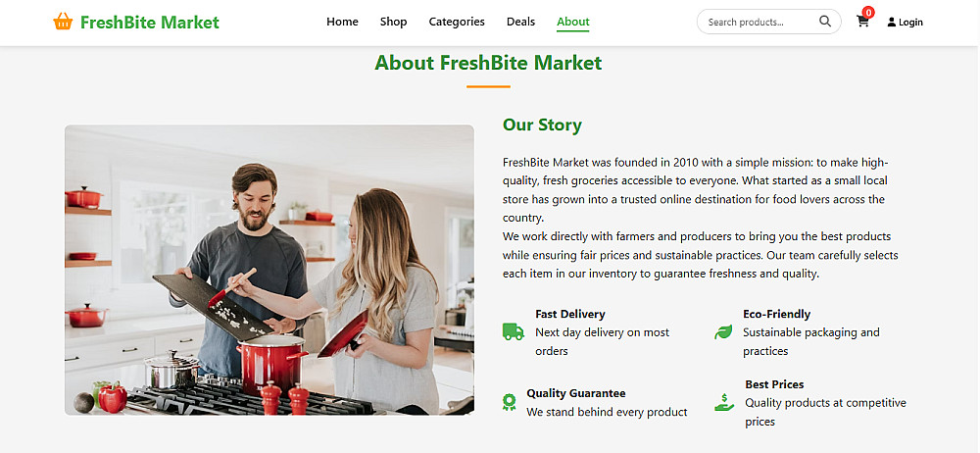The height and width of the screenshot is (453, 980).
Task: Click the About FreshBite Market page title
Action: (488, 63)
